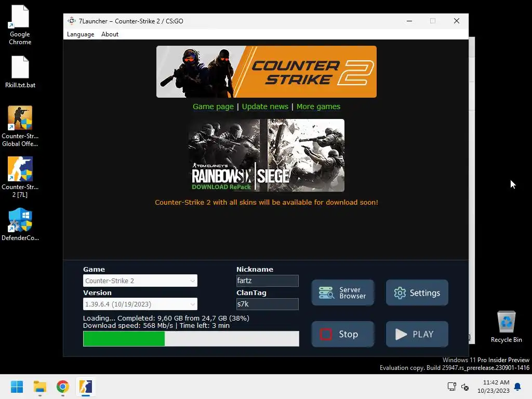Select the Recycle Bin icon
Viewport: 532px width, 399px height.
coord(506,327)
